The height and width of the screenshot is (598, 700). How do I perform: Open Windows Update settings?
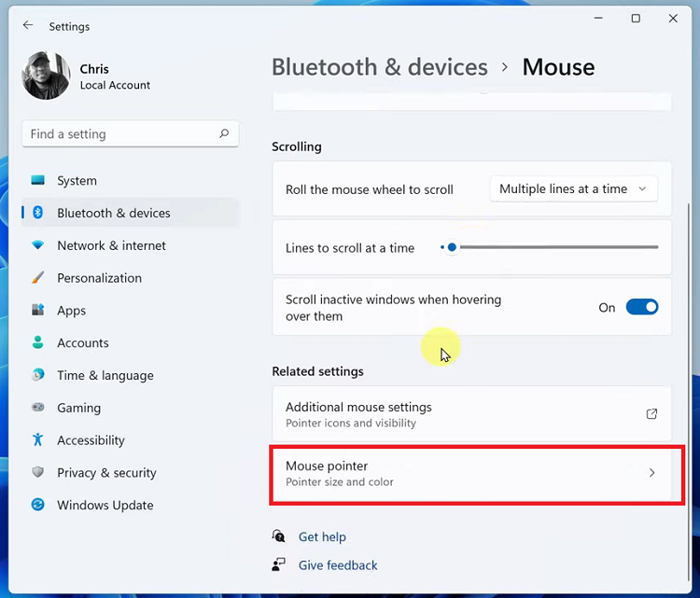tap(131, 505)
